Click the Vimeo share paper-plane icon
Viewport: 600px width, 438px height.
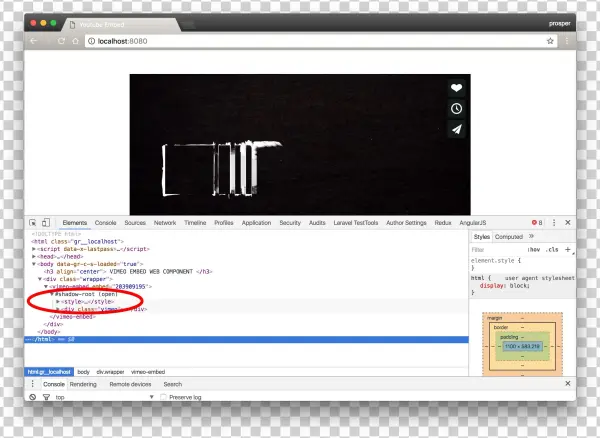coord(456,129)
